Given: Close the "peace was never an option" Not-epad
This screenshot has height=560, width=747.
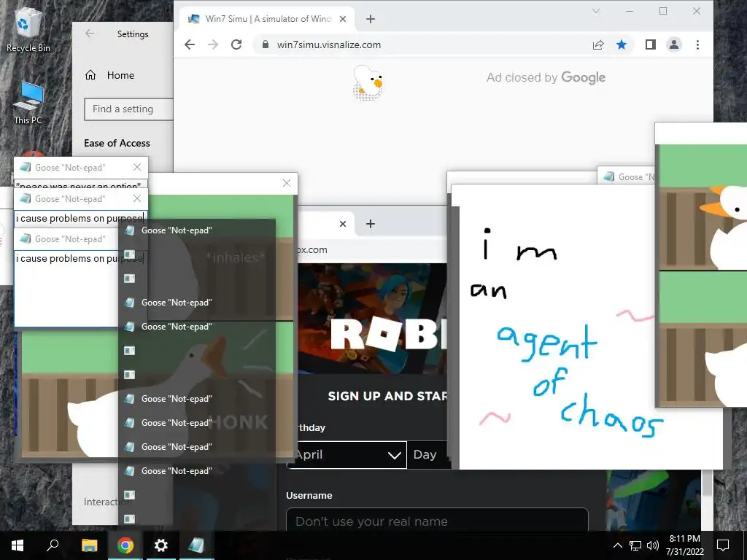Looking at the screenshot, I should 137,167.
